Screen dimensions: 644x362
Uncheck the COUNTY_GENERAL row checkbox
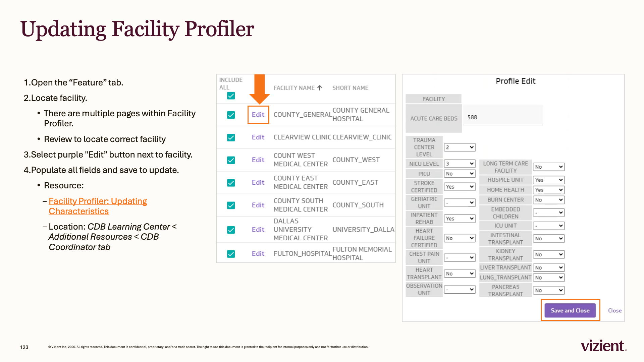pos(231,115)
